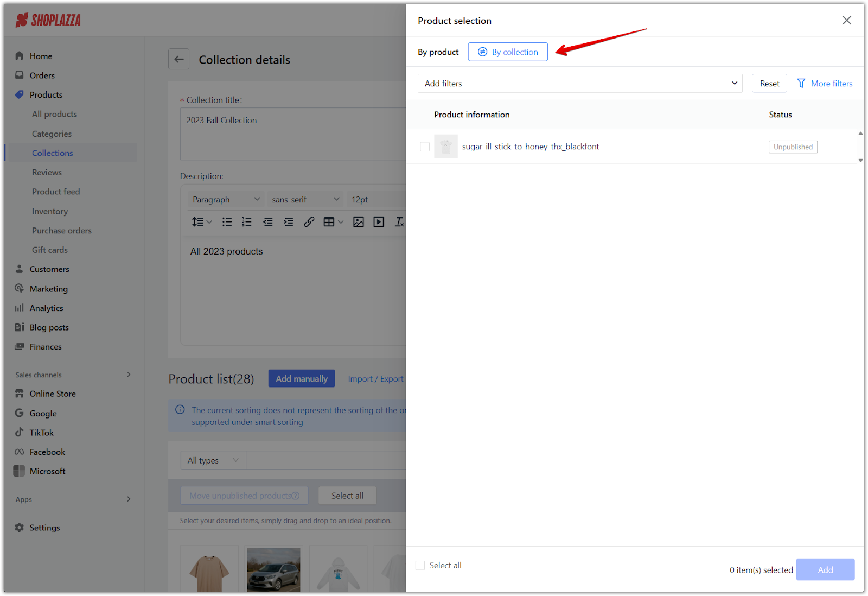Click the back arrow beside Collection details
Viewport: 868px width, 596px height.
[x=178, y=59]
